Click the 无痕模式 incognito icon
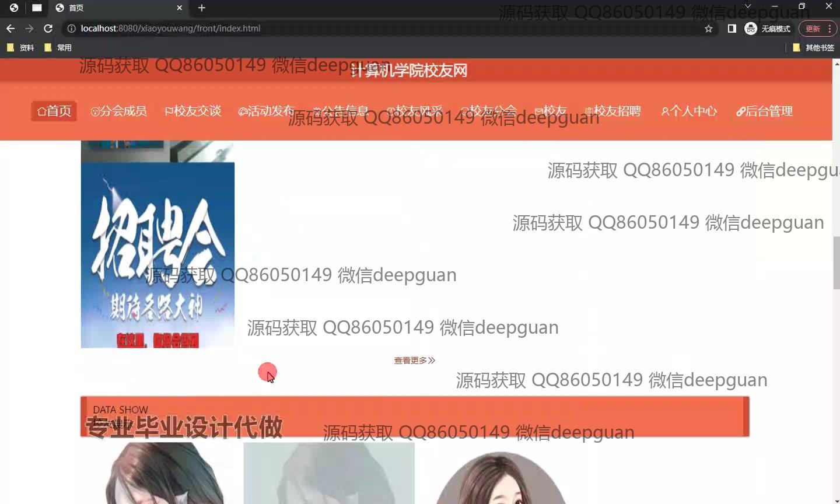This screenshot has height=504, width=840. click(767, 29)
